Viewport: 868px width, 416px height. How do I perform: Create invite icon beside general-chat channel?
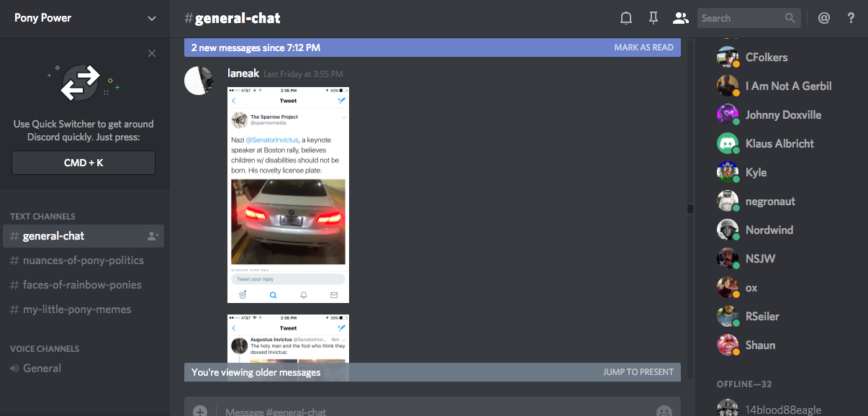[x=153, y=236]
